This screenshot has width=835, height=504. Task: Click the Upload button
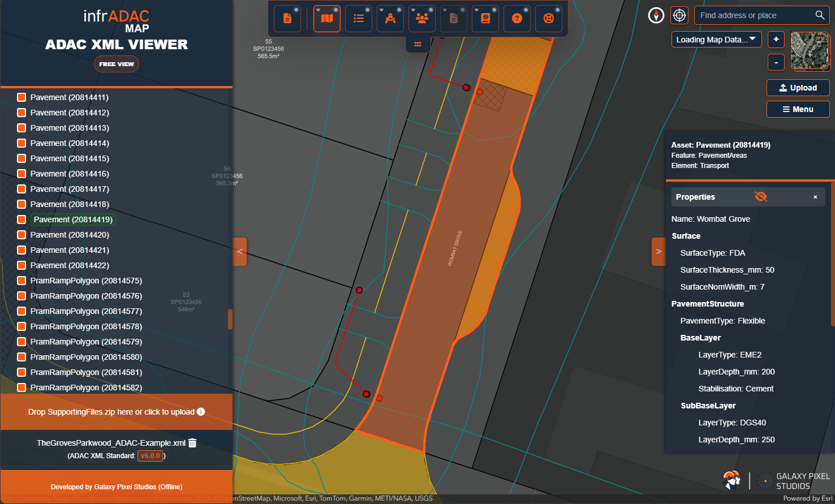798,88
